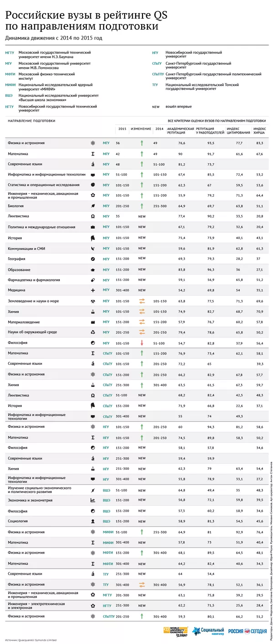
Task: Click the briefcase icon for Политика и международные отношения
Action: click(93, 227)
